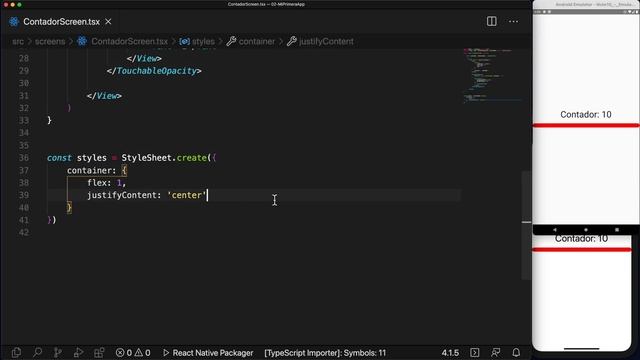Click the flex: 1 line

107,182
